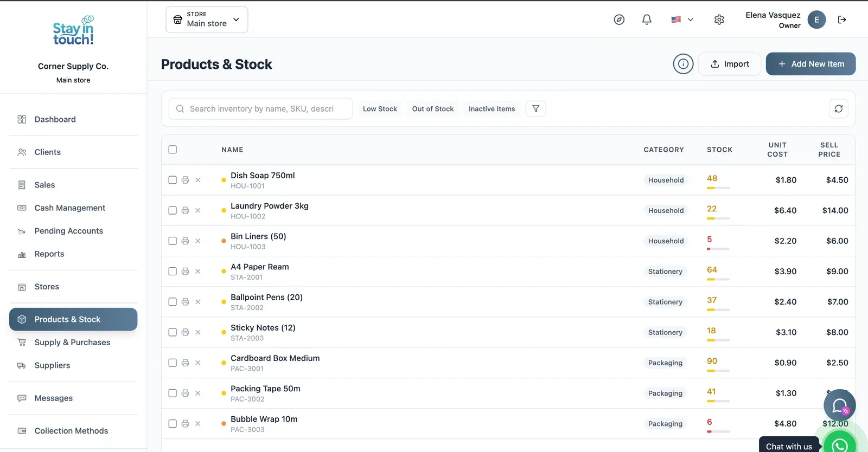Check the Cardboard Box Medium checkbox
The height and width of the screenshot is (452, 868).
[x=173, y=363]
